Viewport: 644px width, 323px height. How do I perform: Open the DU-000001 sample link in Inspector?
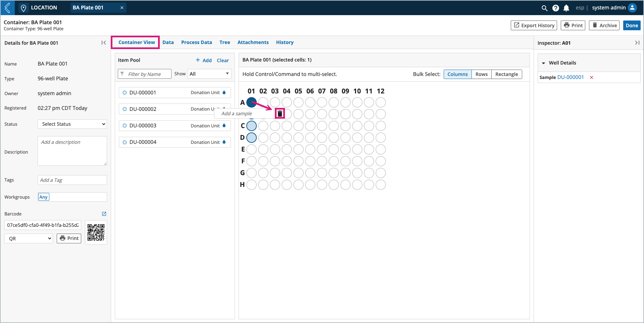571,77
